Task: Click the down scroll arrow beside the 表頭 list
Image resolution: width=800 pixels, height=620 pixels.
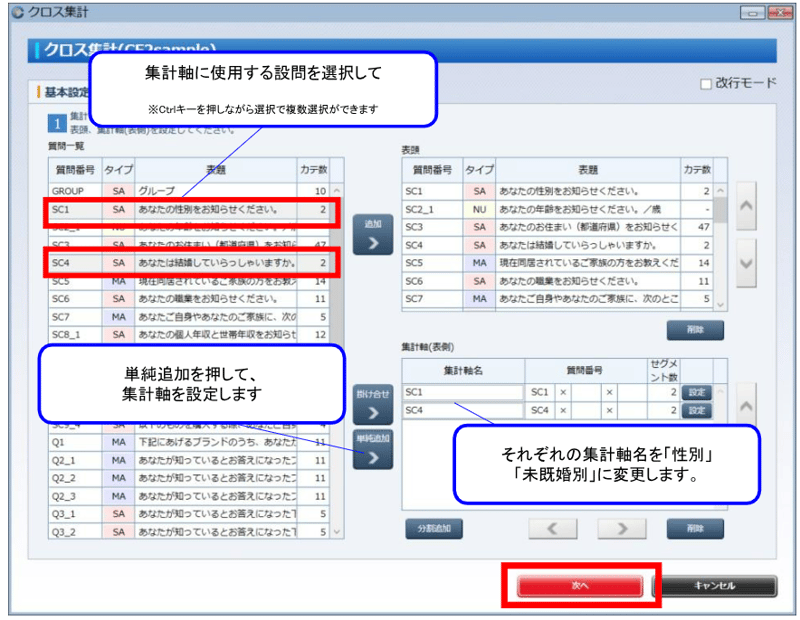Action: point(748,264)
